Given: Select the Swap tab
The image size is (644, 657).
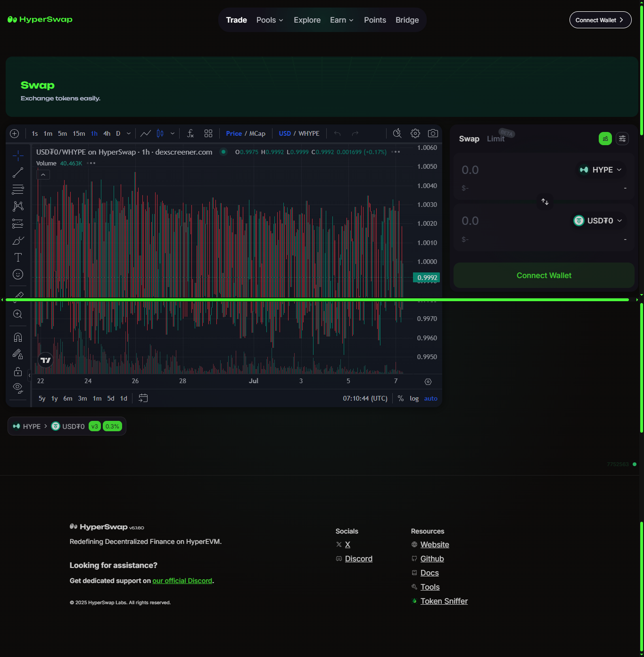Looking at the screenshot, I should click(469, 139).
